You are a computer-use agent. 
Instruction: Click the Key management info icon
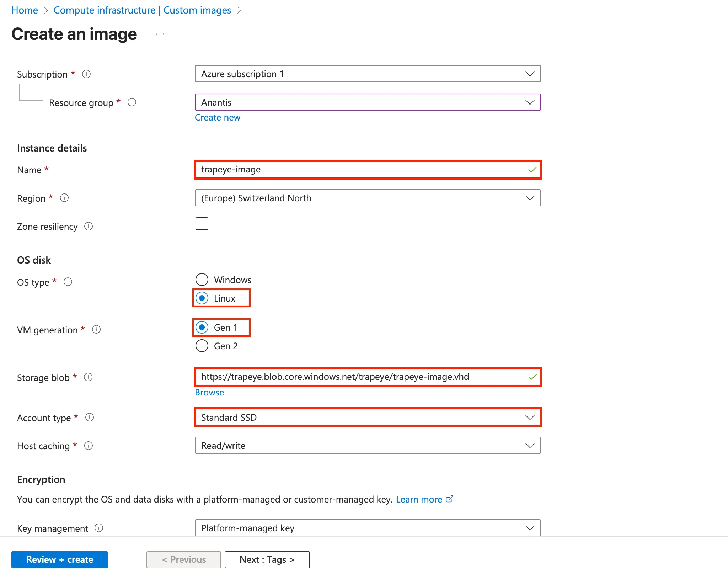coord(98,528)
